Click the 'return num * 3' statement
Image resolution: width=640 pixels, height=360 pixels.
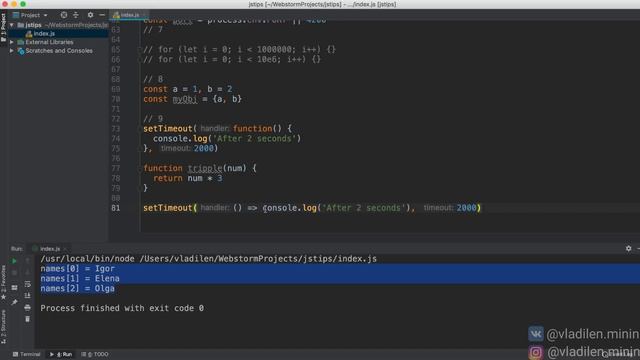click(188, 178)
